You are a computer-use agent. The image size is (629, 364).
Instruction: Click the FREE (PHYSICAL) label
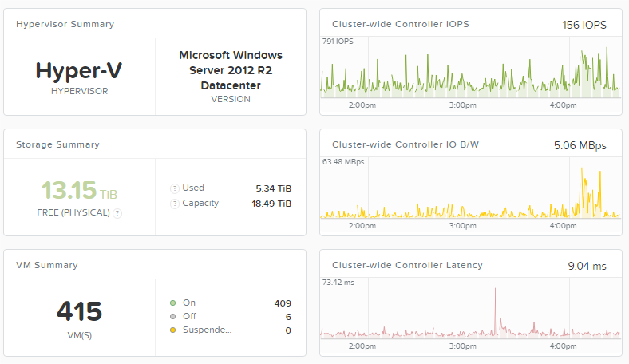[73, 212]
